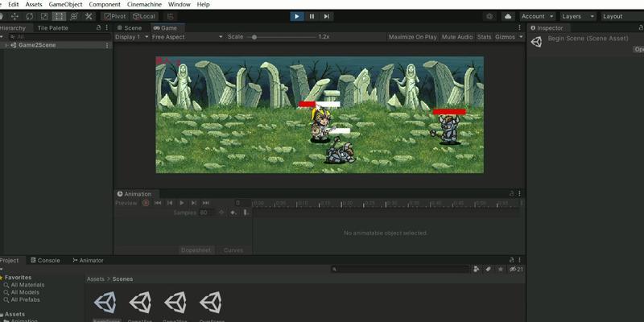Open cloud services icon
This screenshot has height=322, width=644.
pyautogui.click(x=508, y=16)
